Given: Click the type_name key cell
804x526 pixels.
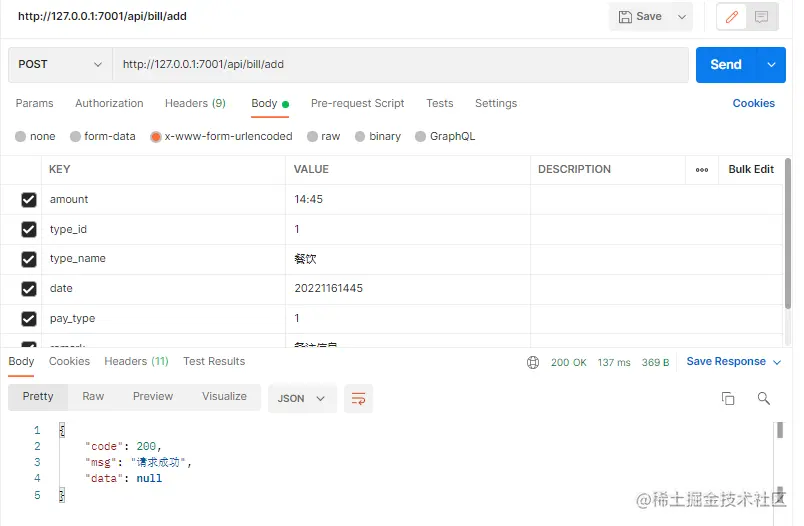Looking at the screenshot, I should tap(163, 259).
